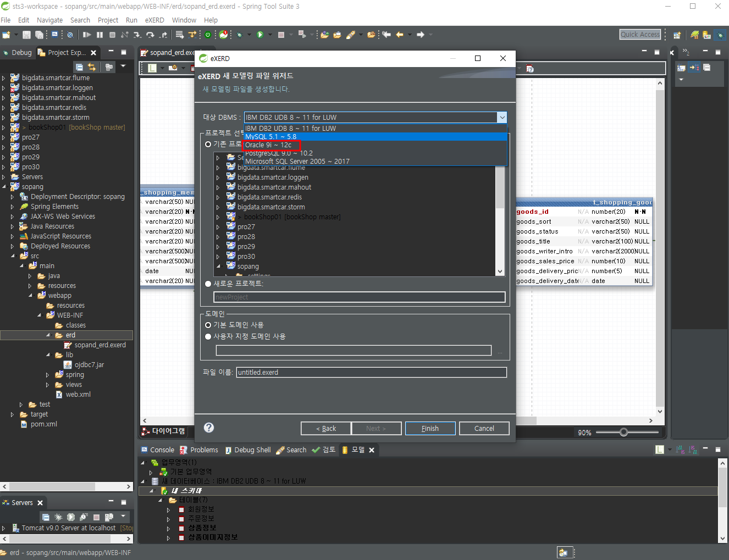Expand the Spring Elements node
Screen dimensions: 729x560
click(x=13, y=207)
